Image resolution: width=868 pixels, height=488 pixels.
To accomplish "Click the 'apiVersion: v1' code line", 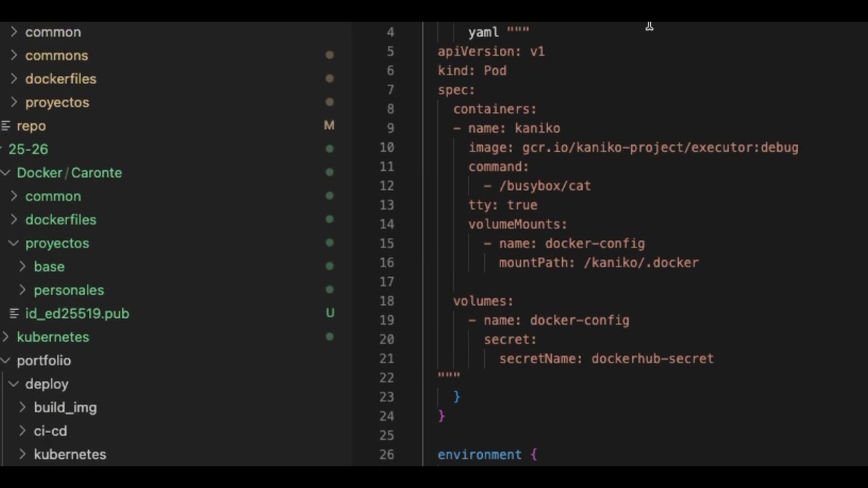I will point(491,52).
